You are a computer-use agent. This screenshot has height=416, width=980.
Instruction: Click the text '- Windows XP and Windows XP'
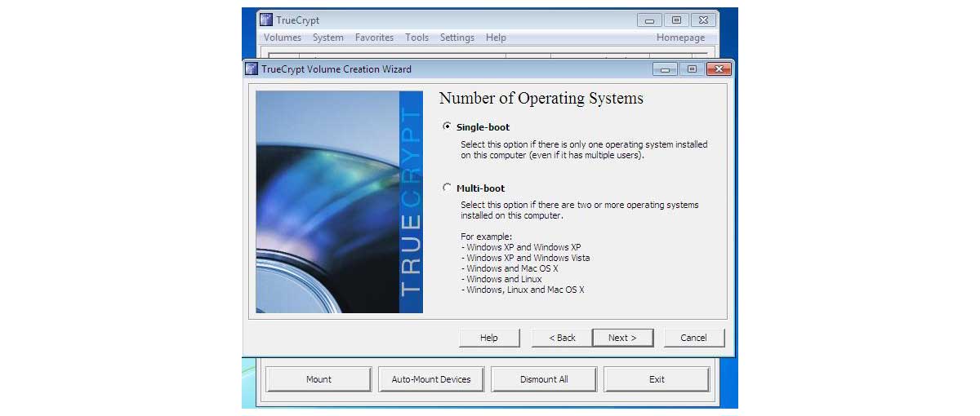pos(521,247)
